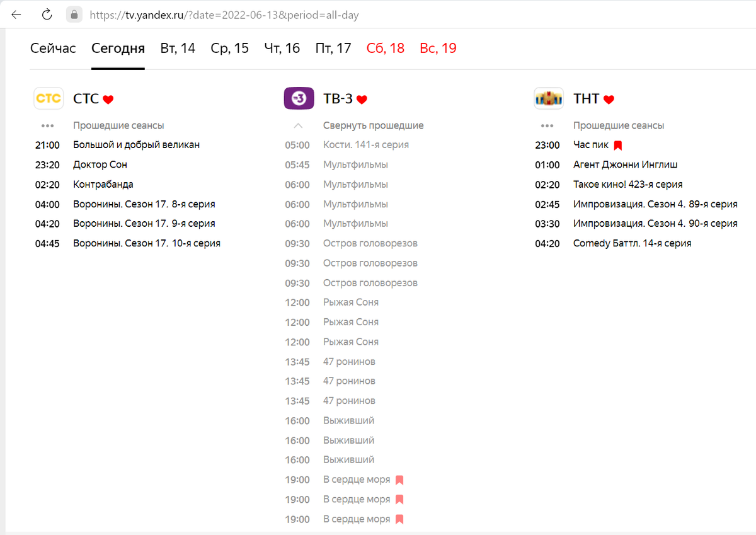Open Импровизация. Сезон 4. 89-я серия

655,204
